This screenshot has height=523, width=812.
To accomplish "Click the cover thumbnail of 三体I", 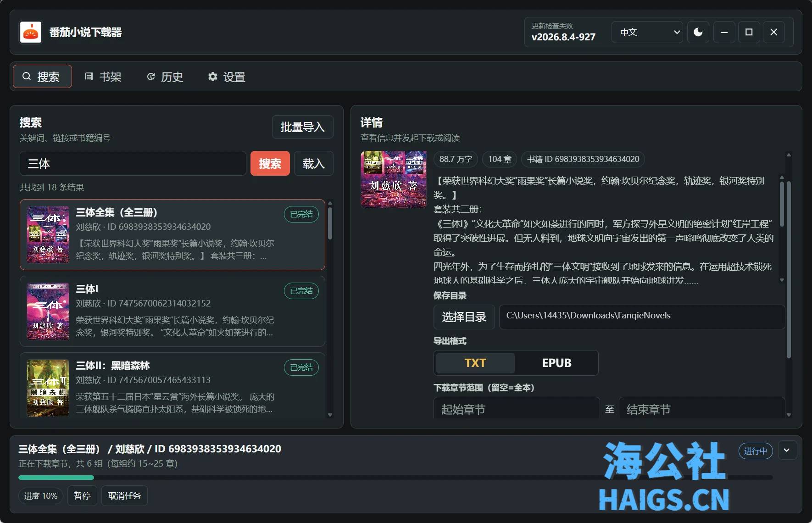I will pyautogui.click(x=48, y=311).
